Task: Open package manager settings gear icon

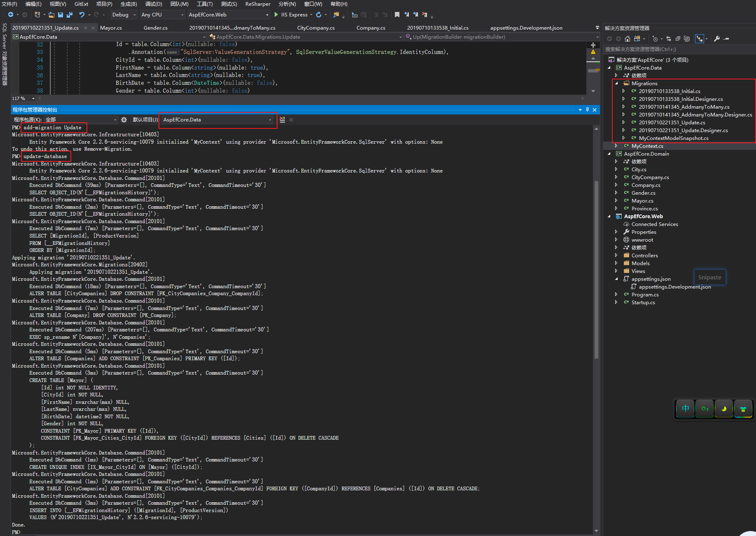Action: tap(124, 120)
